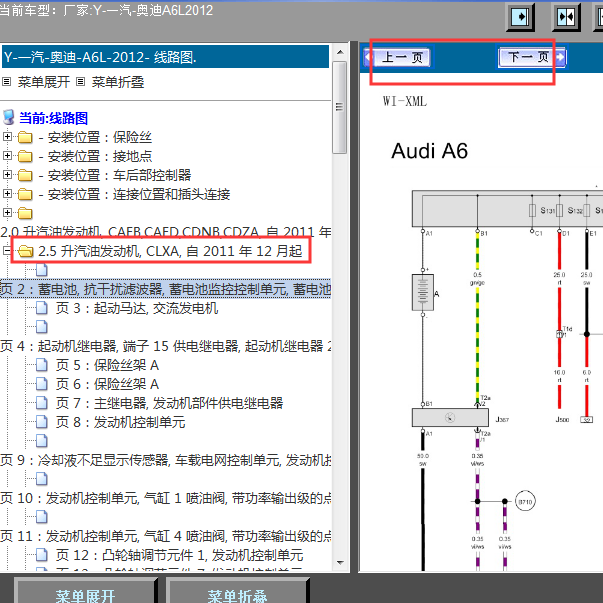
Task: Click 菜单折叠 link at tree top
Action: (118, 82)
